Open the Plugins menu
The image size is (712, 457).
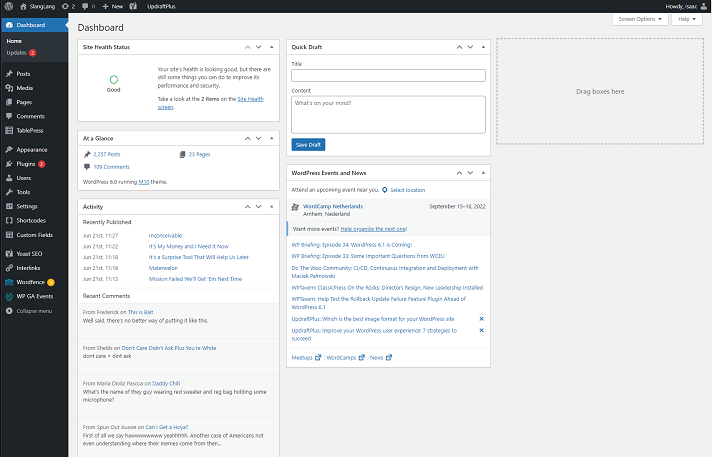click(26, 164)
